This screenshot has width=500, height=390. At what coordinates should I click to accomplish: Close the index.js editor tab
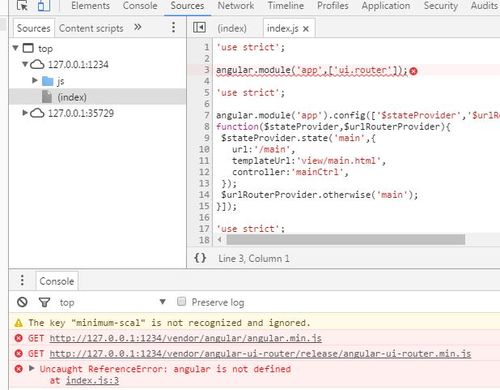pos(306,29)
